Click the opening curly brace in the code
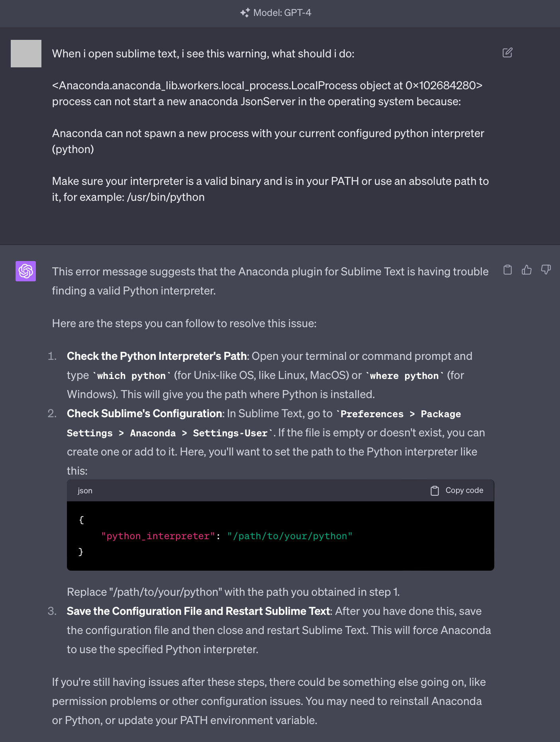The image size is (560, 742). pyautogui.click(x=81, y=520)
